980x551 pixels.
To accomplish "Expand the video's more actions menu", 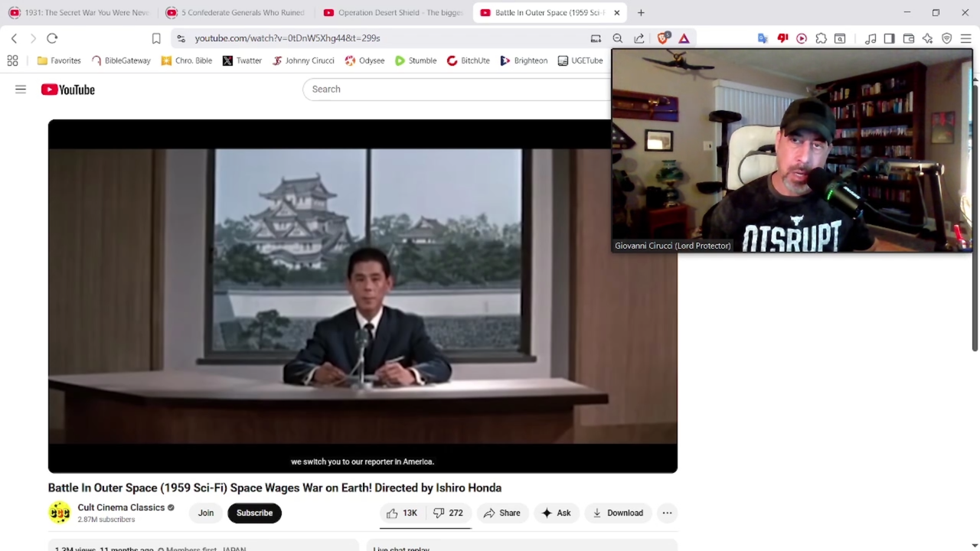I will pos(667,513).
